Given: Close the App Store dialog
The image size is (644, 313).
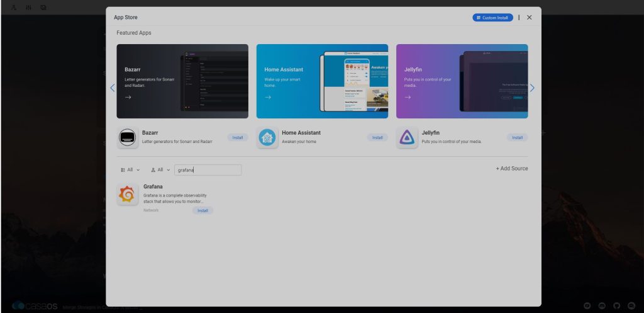Looking at the screenshot, I should [529, 17].
